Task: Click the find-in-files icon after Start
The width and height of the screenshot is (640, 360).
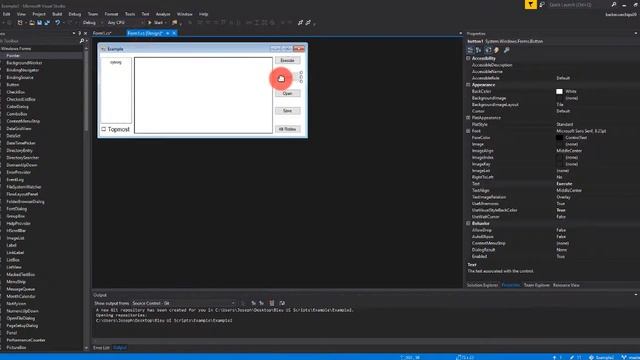Action: click(x=175, y=23)
